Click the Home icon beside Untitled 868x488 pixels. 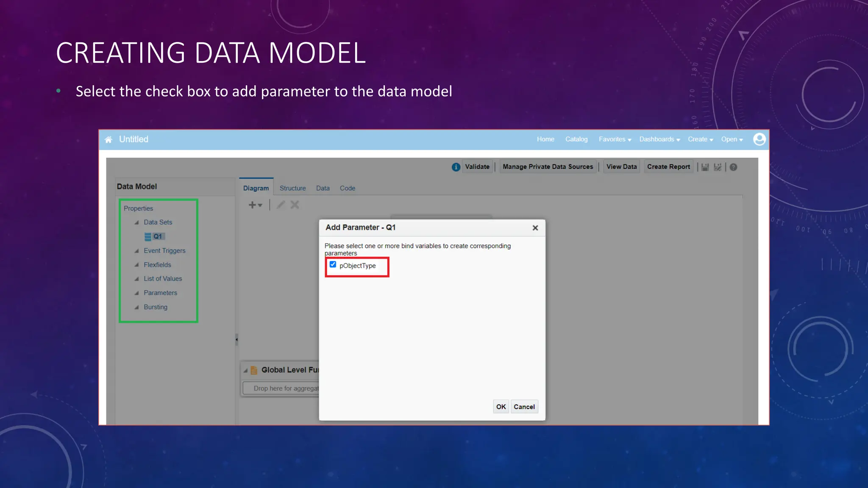pyautogui.click(x=108, y=139)
